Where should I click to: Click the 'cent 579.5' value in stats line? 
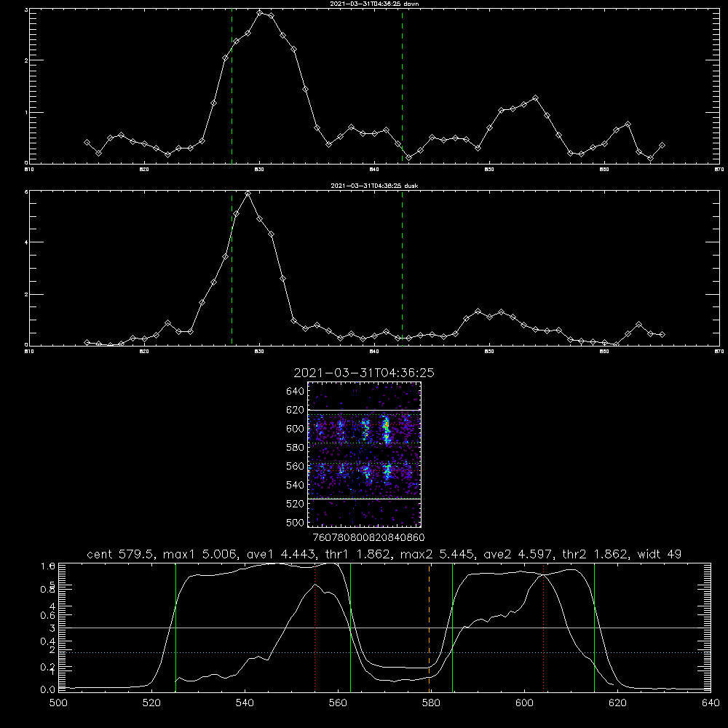pyautogui.click(x=120, y=554)
